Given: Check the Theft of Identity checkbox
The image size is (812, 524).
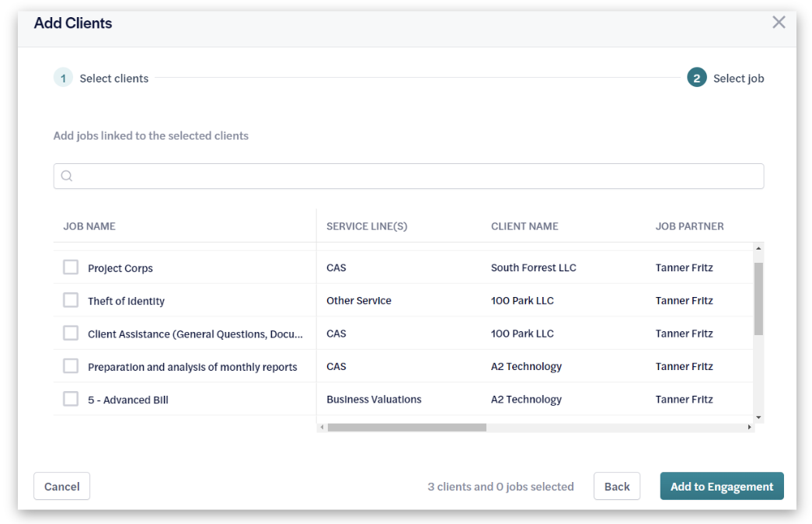Looking at the screenshot, I should point(71,300).
